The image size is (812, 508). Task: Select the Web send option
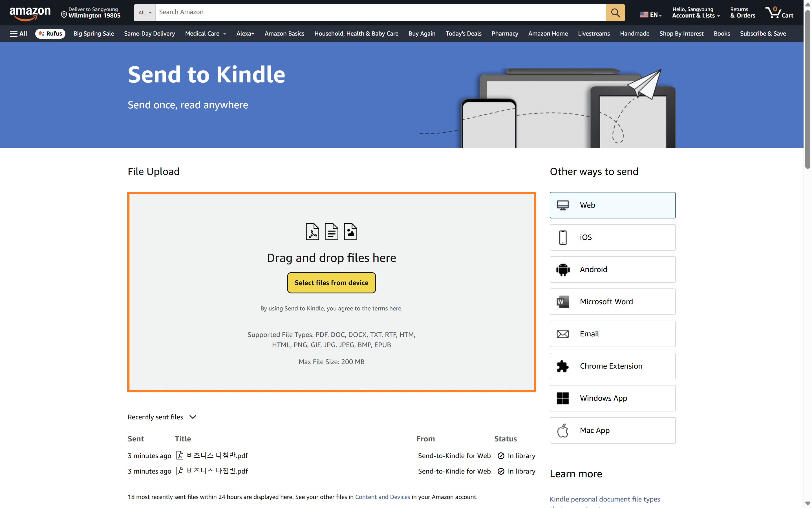pos(612,205)
